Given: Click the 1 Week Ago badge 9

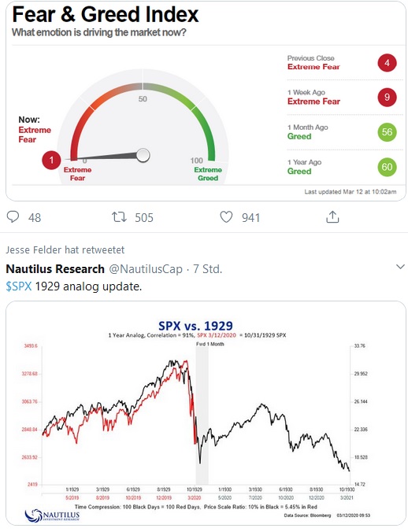Looking at the screenshot, I should [x=387, y=98].
